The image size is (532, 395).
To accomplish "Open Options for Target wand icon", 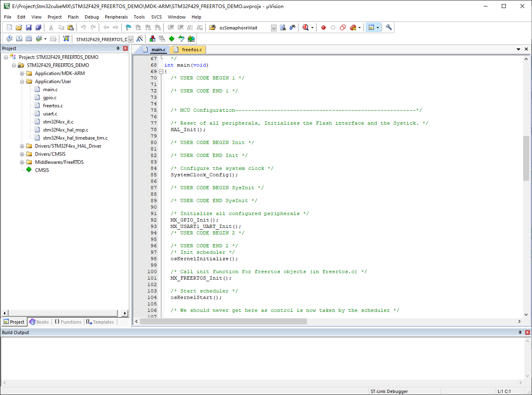I will tap(140, 39).
